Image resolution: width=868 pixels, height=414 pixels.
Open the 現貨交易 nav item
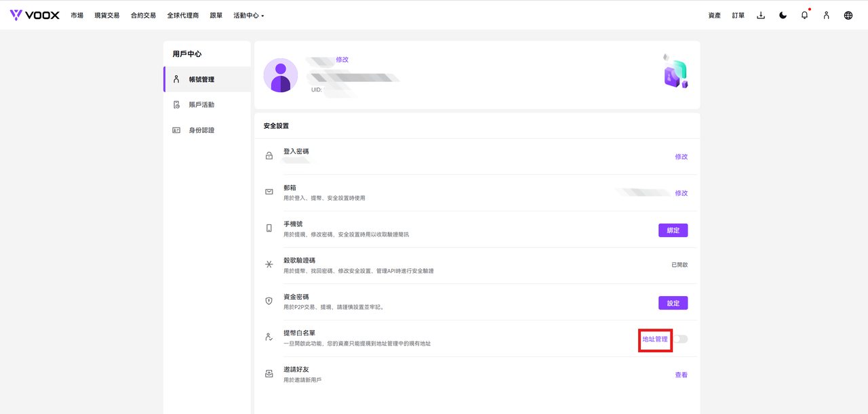[x=106, y=15]
